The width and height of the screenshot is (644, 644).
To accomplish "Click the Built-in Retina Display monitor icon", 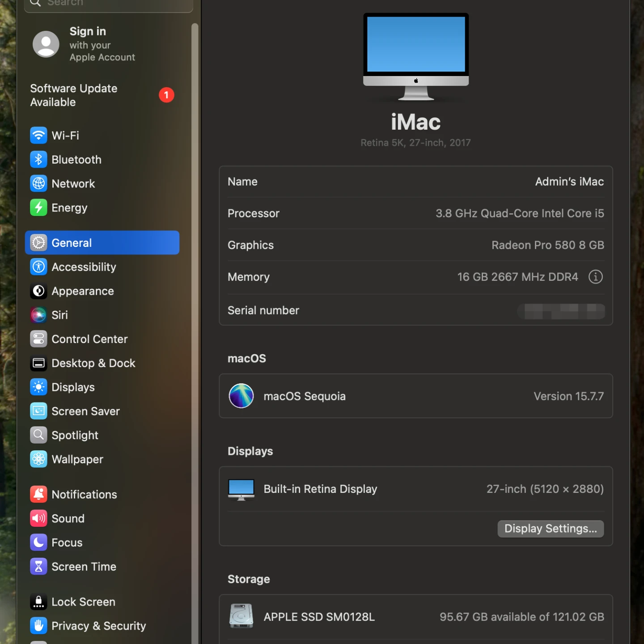I will tap(241, 489).
